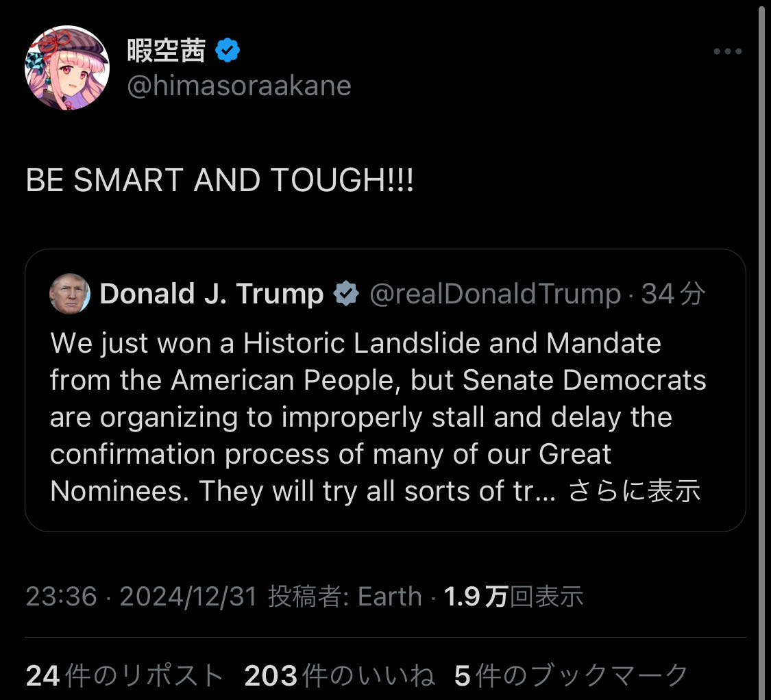Open the three-dot more options menu

coord(727,51)
